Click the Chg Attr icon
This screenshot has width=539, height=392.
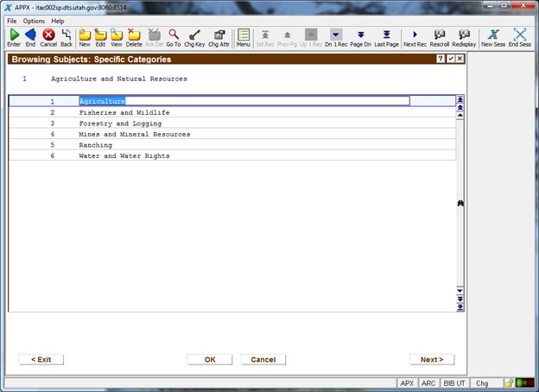(x=219, y=35)
